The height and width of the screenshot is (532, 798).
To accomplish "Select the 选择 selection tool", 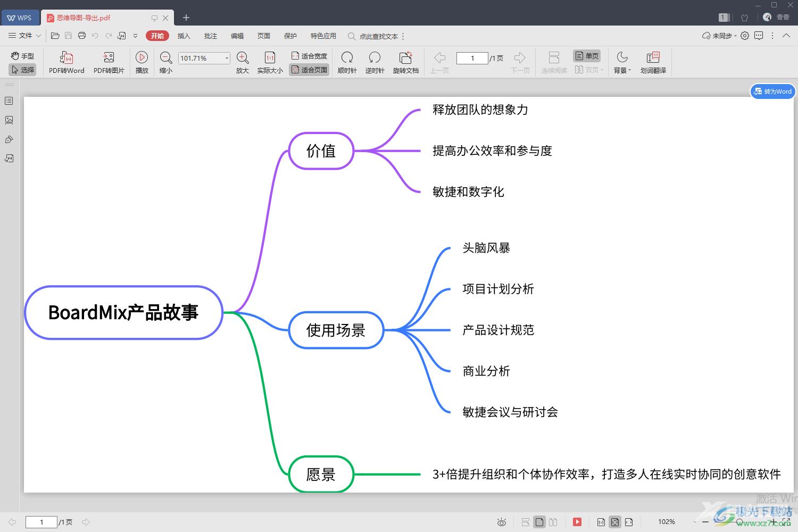I will (22, 70).
